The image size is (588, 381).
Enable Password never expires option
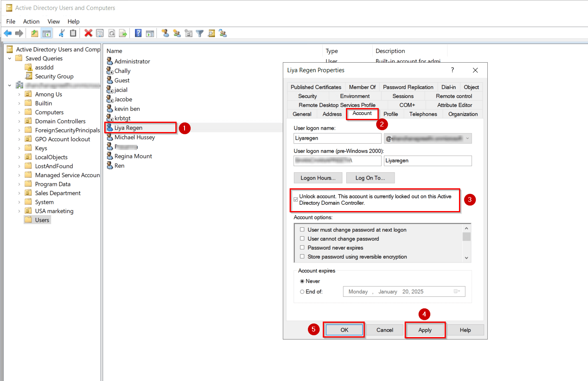point(302,247)
